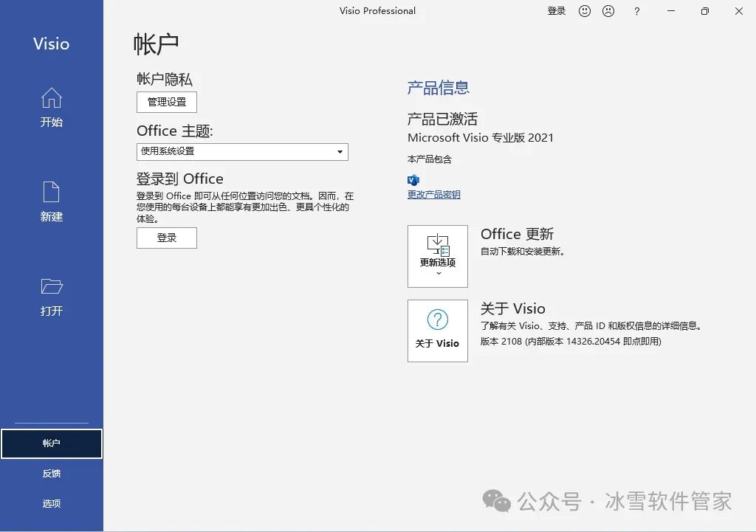Click the Visio product icon under 本产品包含
This screenshot has height=532, width=756.
pyautogui.click(x=413, y=180)
